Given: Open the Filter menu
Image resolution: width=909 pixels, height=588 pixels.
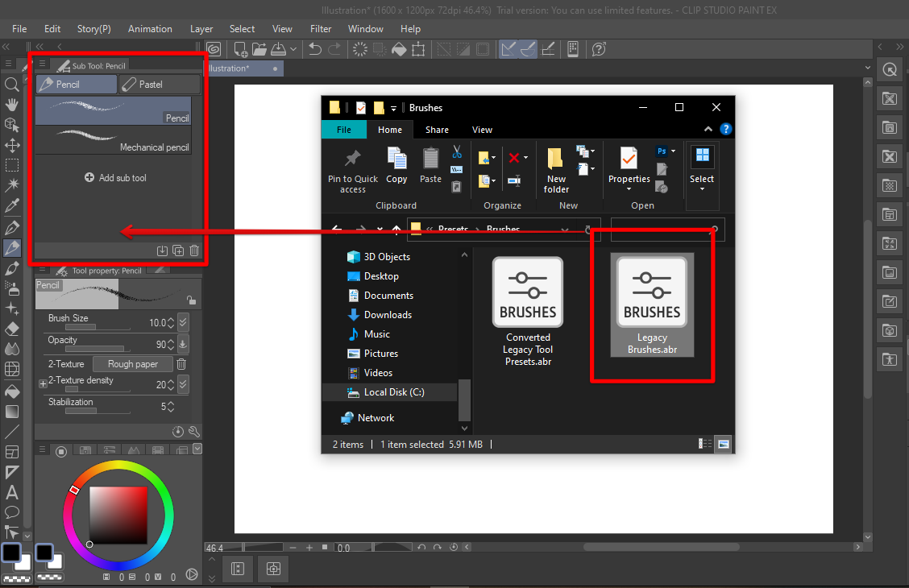Looking at the screenshot, I should pyautogui.click(x=321, y=29).
